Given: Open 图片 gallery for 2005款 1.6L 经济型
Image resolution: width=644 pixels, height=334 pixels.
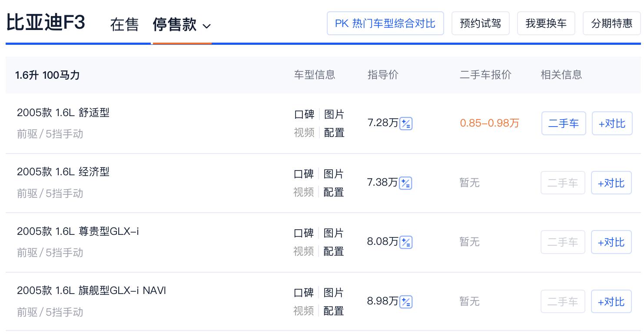Looking at the screenshot, I should (334, 174).
